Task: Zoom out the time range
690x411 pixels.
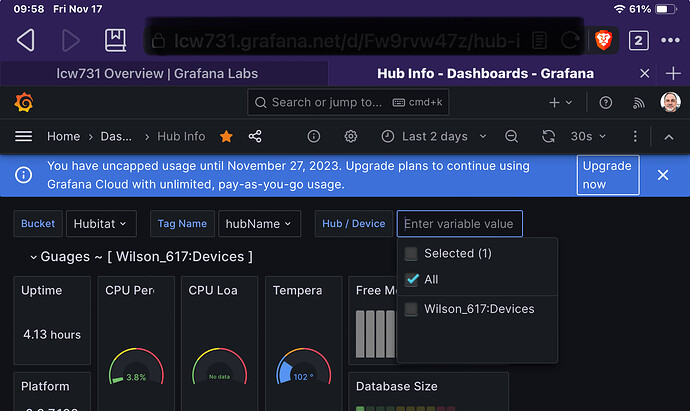Action: (511, 136)
